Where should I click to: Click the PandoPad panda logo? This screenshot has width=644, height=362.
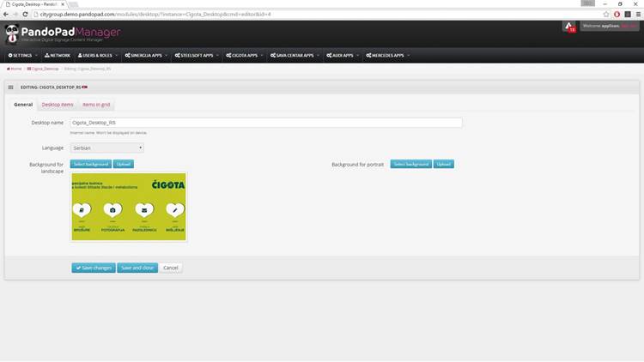click(x=12, y=33)
